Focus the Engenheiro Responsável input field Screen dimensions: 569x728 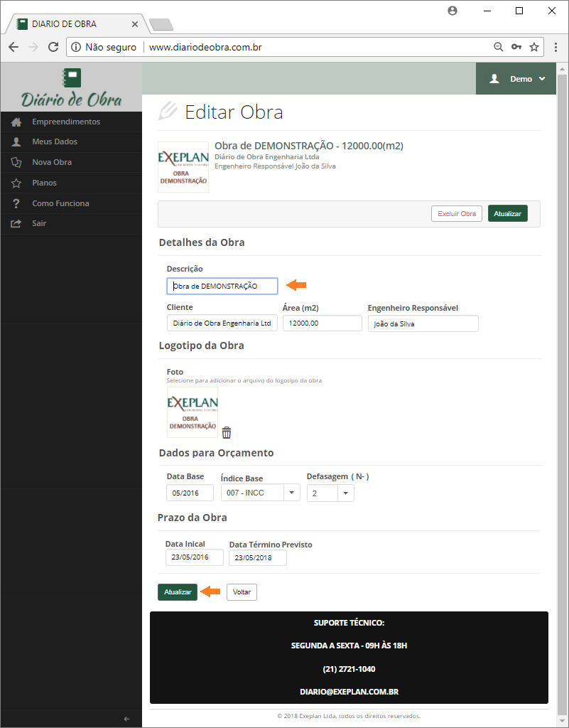pyautogui.click(x=423, y=323)
